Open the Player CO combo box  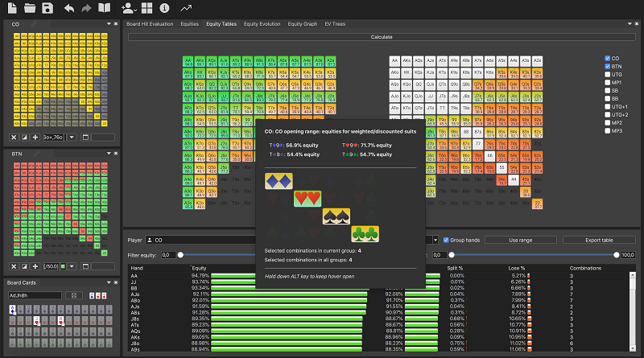pyautogui.click(x=200, y=241)
